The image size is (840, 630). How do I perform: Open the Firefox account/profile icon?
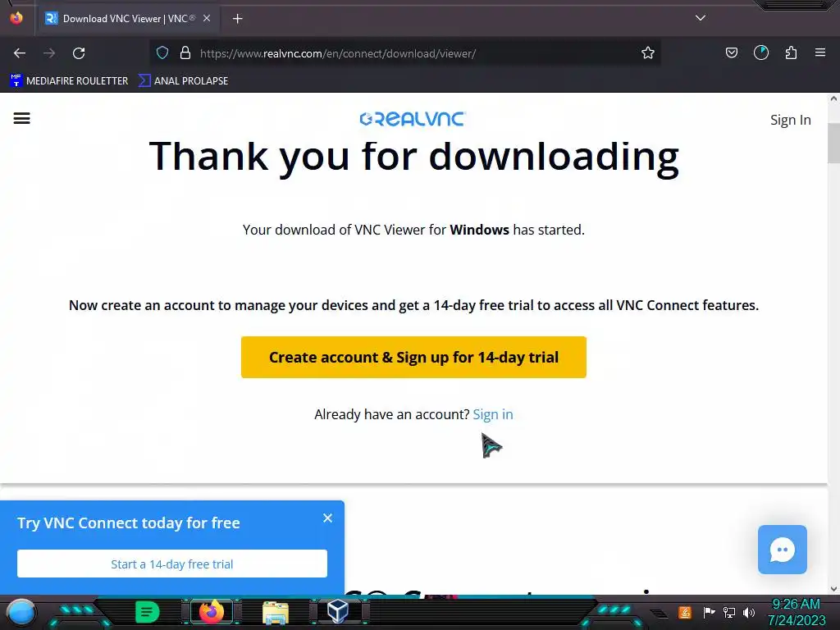tap(760, 52)
